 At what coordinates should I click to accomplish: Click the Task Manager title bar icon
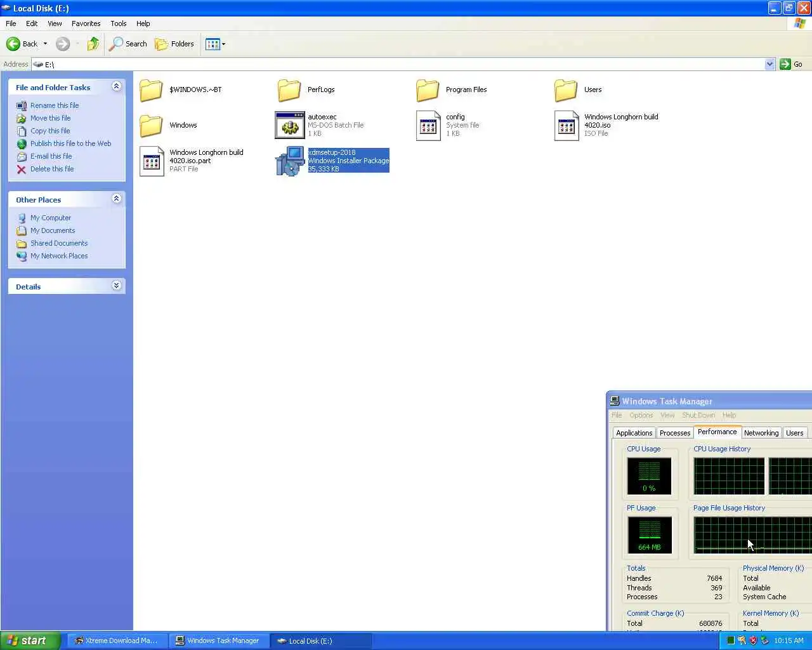click(614, 401)
